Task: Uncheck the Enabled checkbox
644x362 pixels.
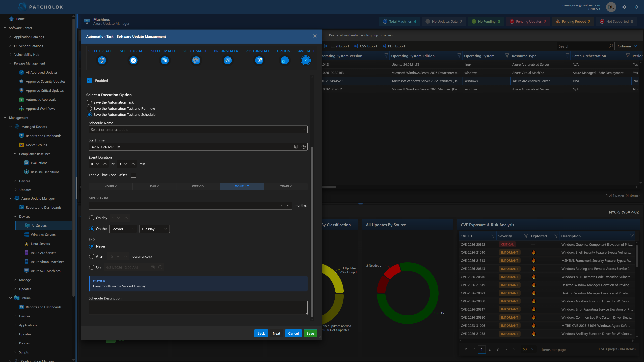Action: [90, 80]
